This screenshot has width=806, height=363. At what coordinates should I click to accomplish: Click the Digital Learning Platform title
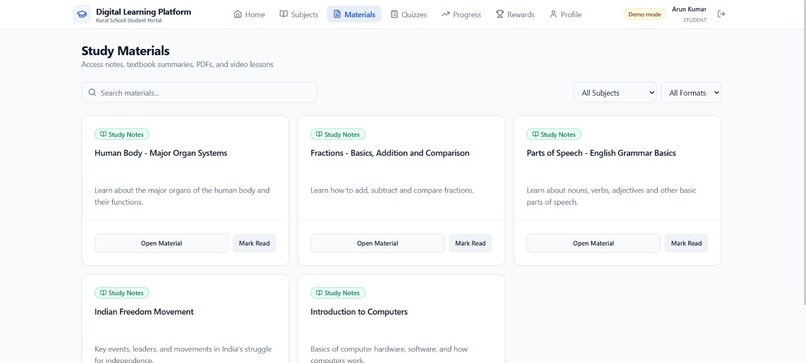point(143,11)
